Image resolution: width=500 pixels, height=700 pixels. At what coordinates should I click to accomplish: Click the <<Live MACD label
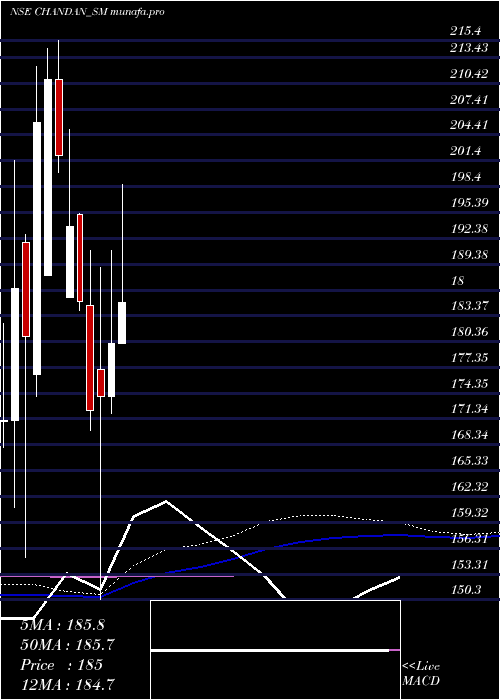click(x=421, y=673)
